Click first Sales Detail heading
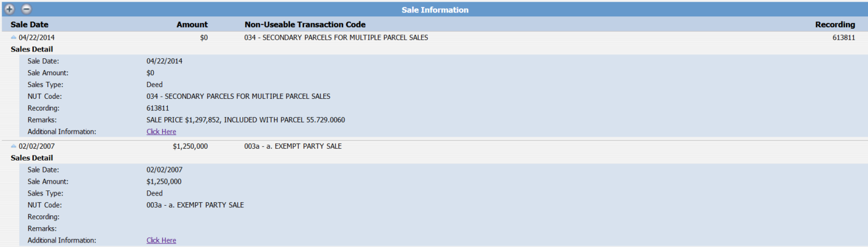This screenshot has height=247, width=868. point(32,49)
